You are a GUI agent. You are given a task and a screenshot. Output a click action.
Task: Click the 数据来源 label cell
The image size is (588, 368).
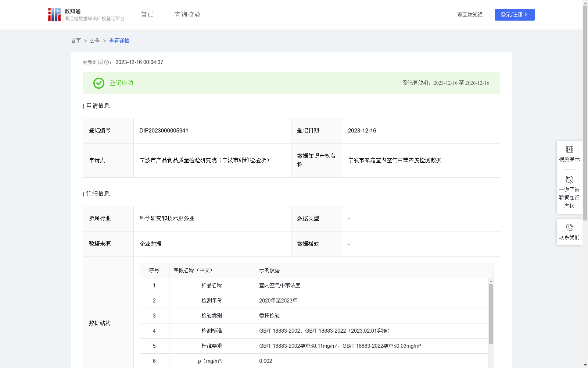point(108,244)
